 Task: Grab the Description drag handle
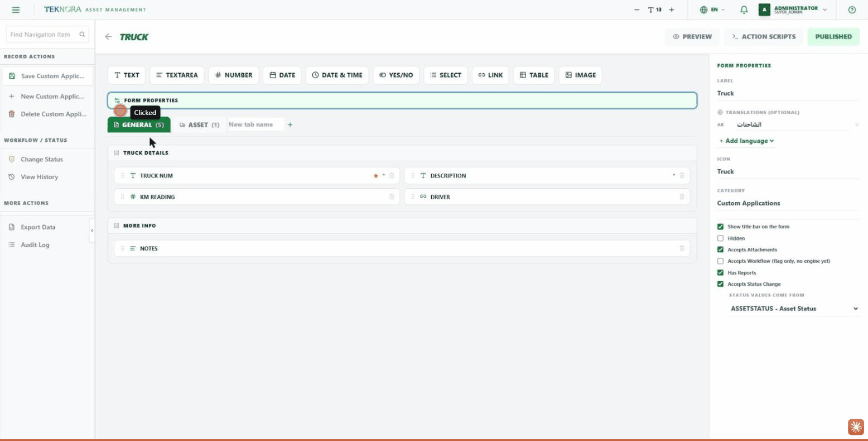point(413,175)
